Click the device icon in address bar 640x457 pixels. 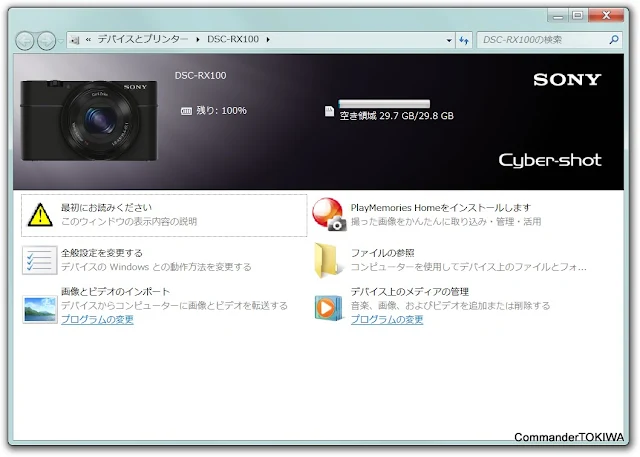[75, 40]
